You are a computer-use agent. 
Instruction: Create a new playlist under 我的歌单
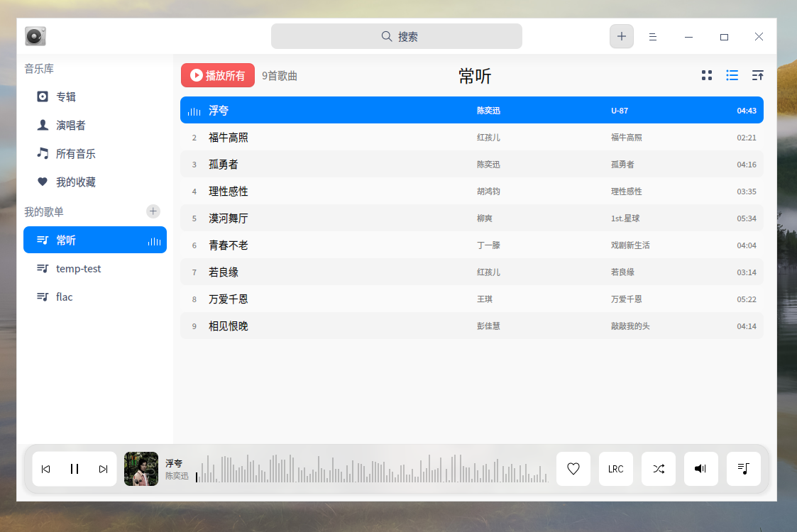click(x=153, y=211)
